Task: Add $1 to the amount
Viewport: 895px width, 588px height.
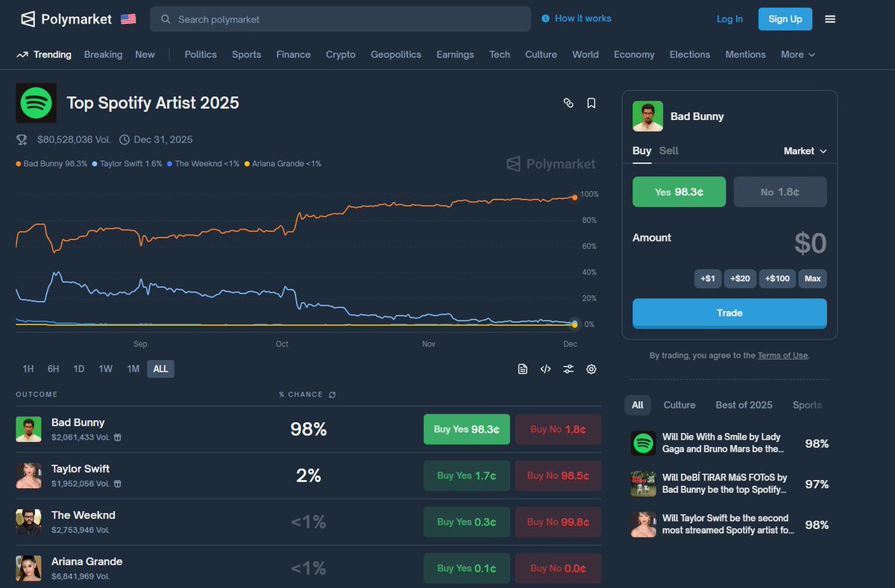Action: tap(708, 279)
